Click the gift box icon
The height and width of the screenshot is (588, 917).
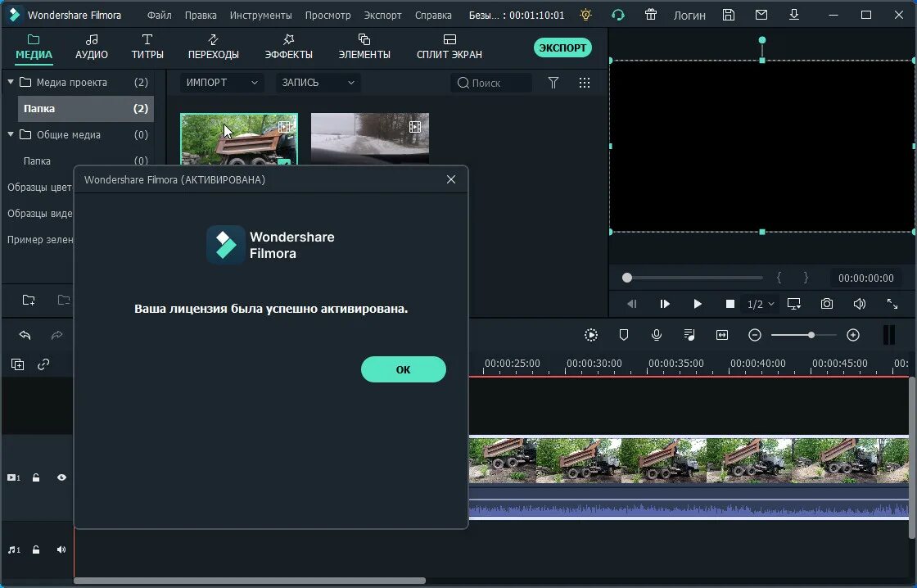click(651, 16)
